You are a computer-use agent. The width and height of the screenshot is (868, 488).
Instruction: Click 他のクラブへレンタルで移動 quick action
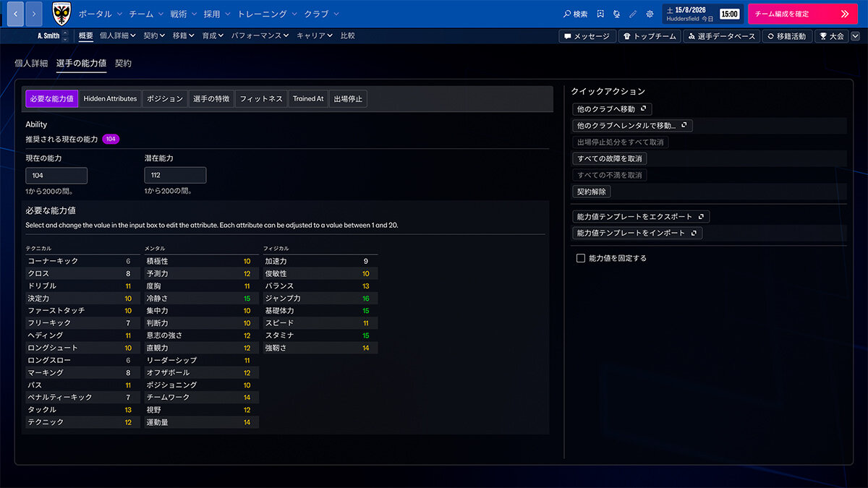click(x=631, y=126)
